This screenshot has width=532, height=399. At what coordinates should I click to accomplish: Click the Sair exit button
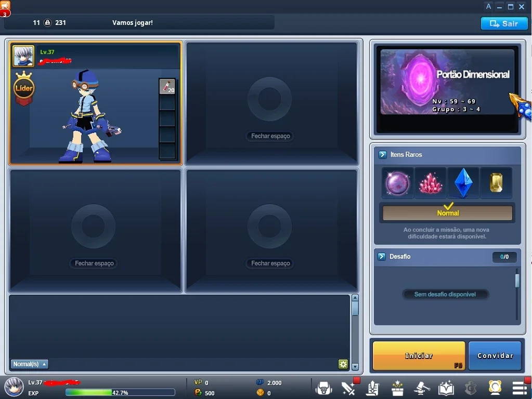(x=504, y=23)
